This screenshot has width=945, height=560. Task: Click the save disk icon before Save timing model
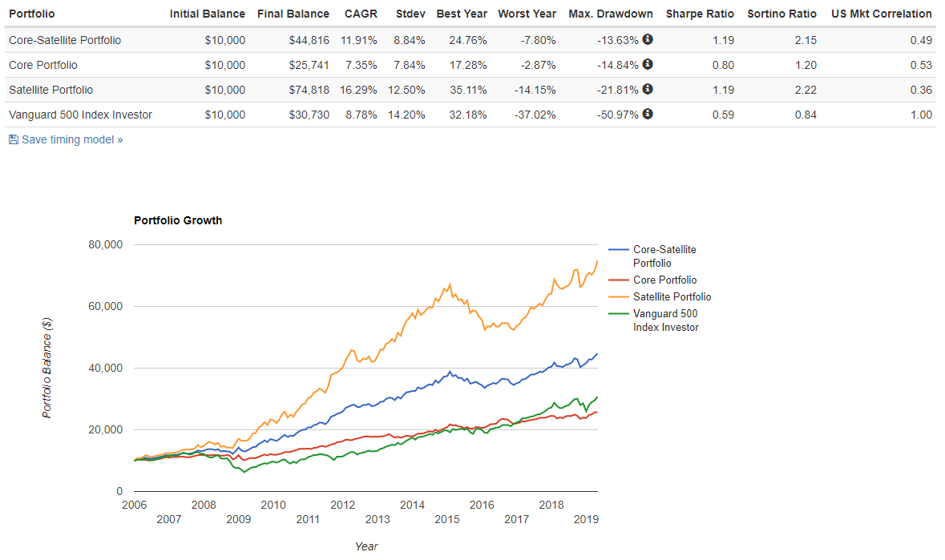[x=13, y=139]
